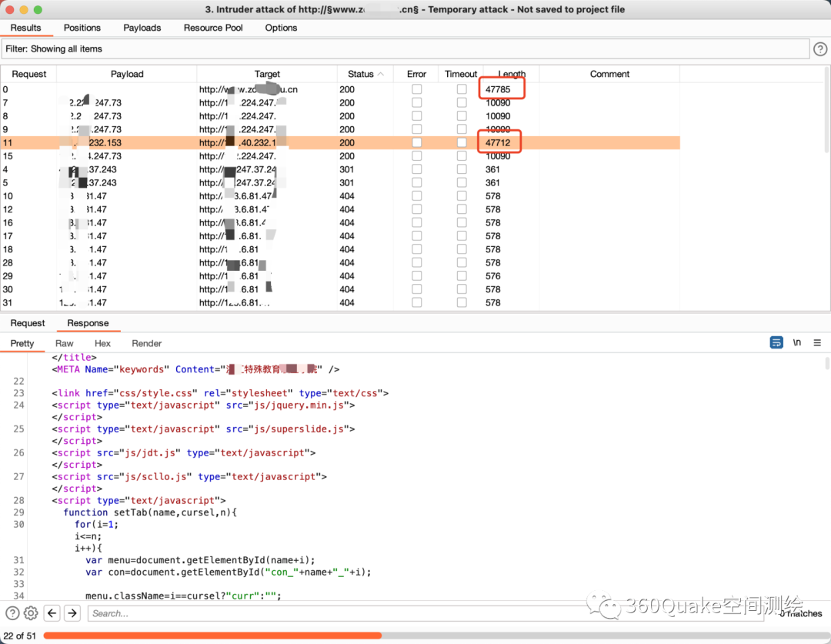This screenshot has width=831, height=644.
Task: Sort results by Request column header
Action: (x=28, y=74)
